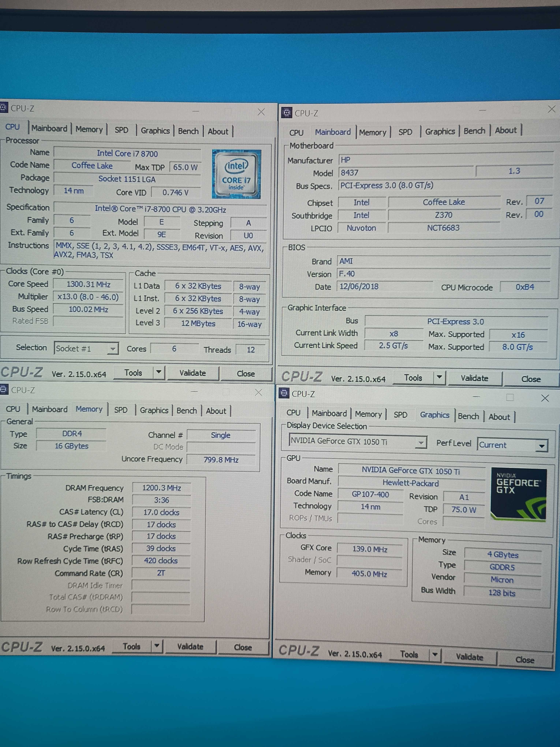Open Graphics tab in top-left CPU-Z window
The width and height of the screenshot is (560, 747).
tap(155, 131)
